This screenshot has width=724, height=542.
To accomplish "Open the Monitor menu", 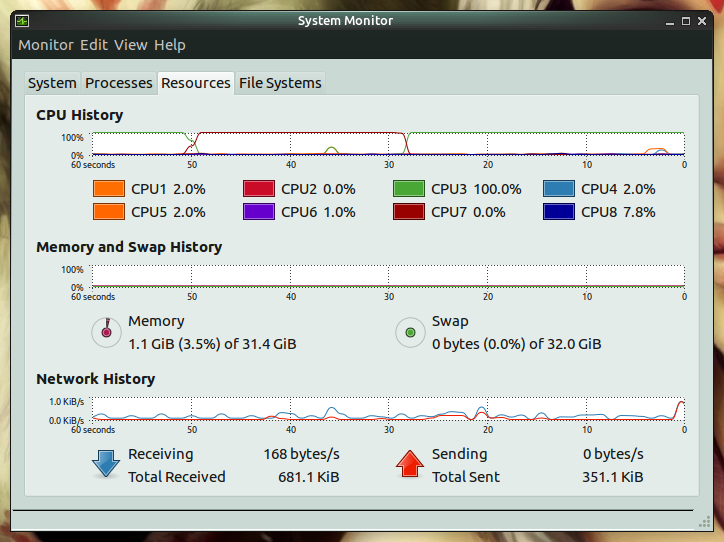I will (x=46, y=45).
